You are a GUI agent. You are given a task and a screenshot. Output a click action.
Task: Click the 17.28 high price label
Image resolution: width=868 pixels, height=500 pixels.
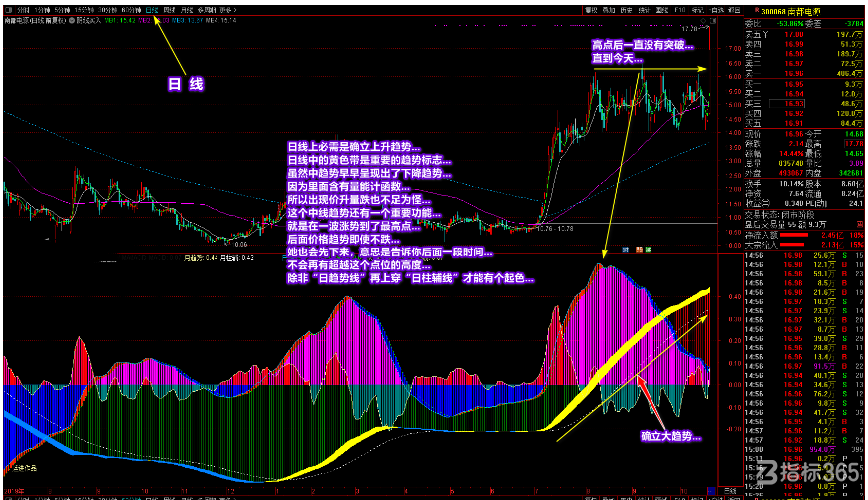pos(690,29)
